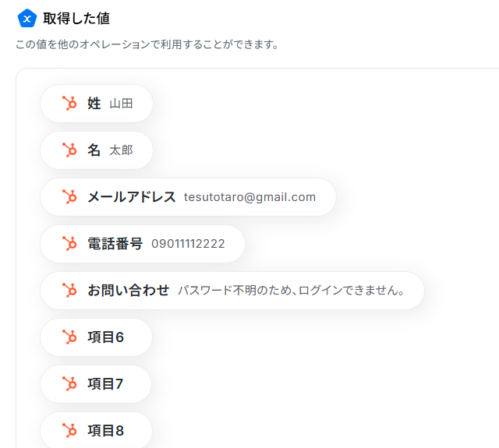Click the blue pentagon icon beside 取得した値

pyautogui.click(x=27, y=18)
